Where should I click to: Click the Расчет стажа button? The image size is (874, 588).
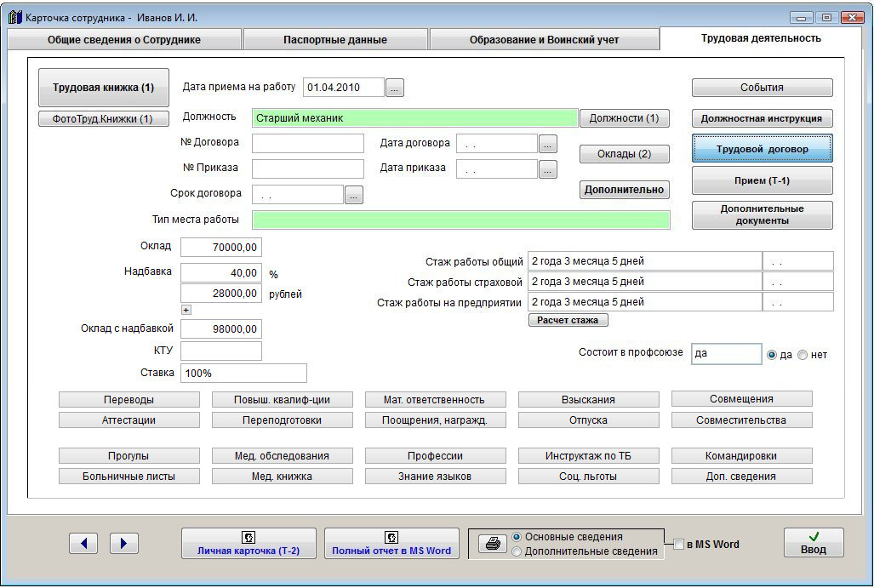(568, 321)
